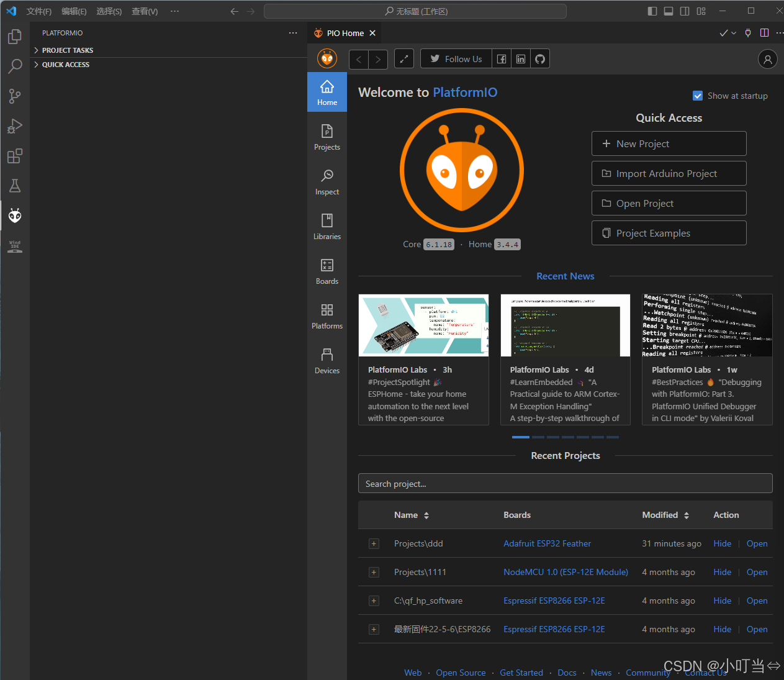
Task: Go forward in PIO Home navigation
Action: [378, 60]
